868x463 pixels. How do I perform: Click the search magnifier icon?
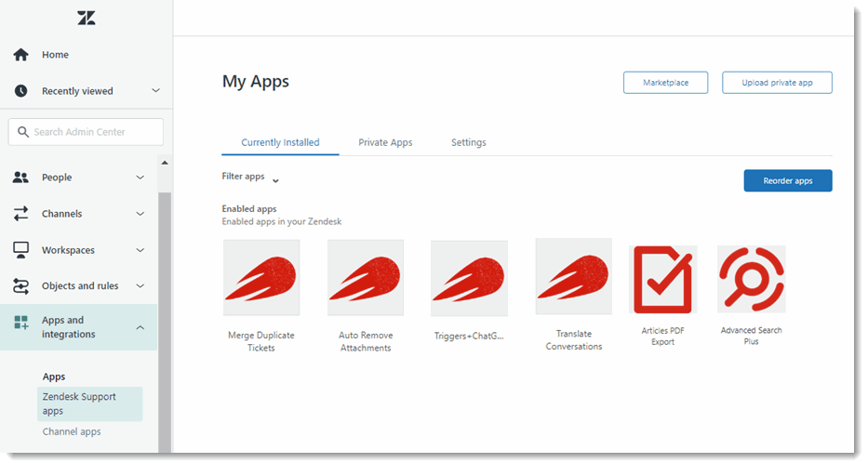(22, 132)
